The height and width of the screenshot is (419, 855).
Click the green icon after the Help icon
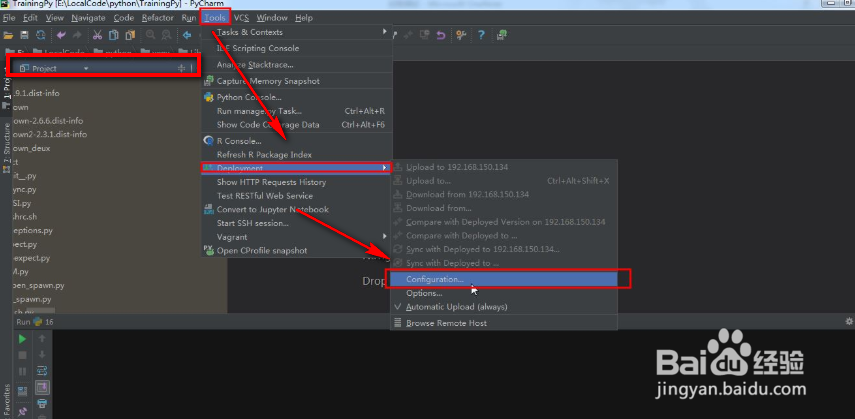tap(502, 35)
